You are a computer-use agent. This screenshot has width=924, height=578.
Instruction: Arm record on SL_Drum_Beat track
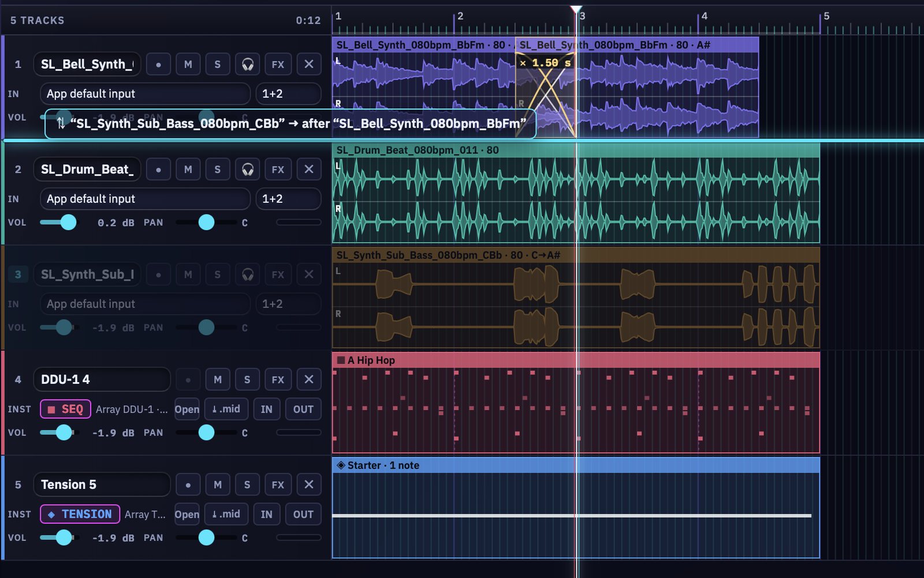click(158, 169)
